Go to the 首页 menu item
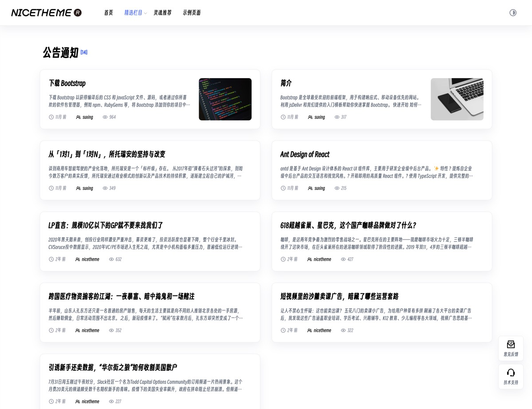 pyautogui.click(x=109, y=13)
